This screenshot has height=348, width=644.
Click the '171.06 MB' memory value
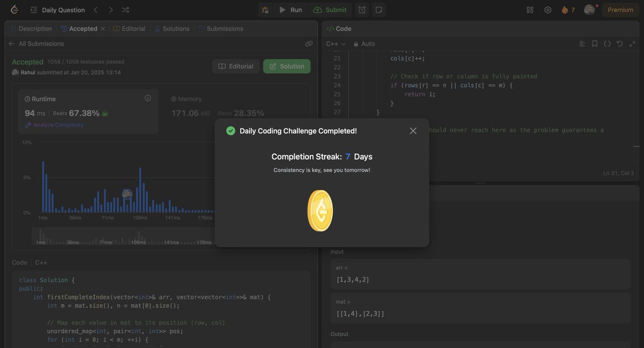192,113
